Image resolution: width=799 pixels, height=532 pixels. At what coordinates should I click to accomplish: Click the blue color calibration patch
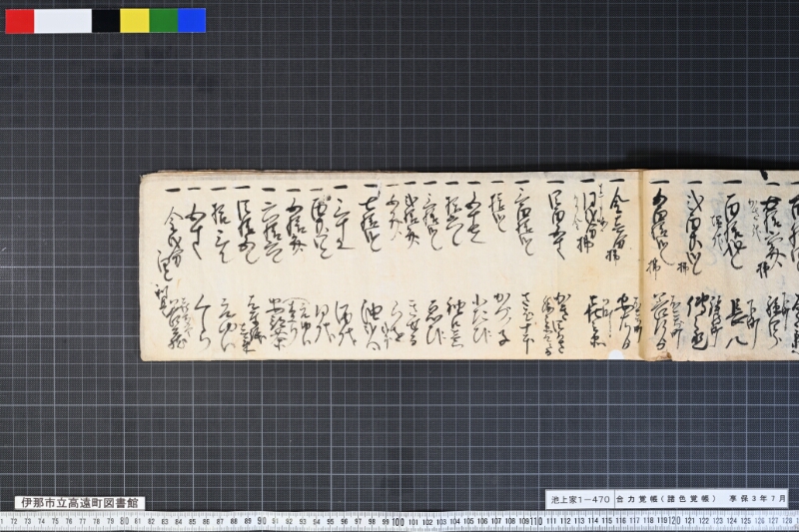coord(192,21)
